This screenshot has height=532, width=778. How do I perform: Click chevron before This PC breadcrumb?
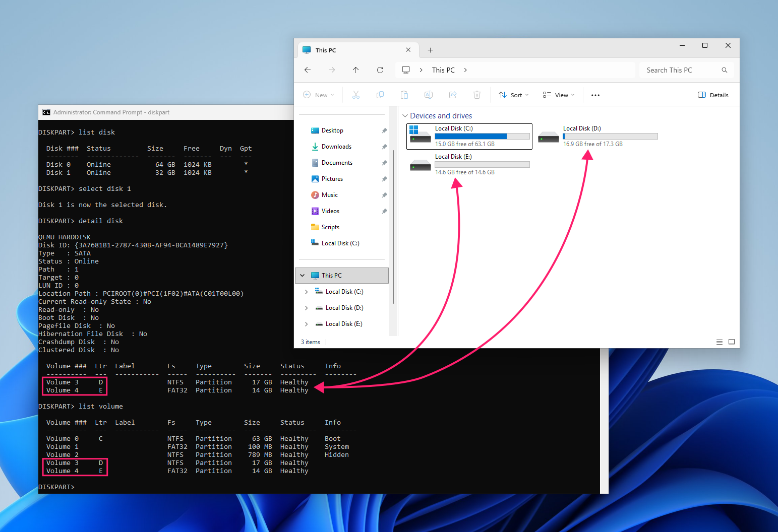421,70
